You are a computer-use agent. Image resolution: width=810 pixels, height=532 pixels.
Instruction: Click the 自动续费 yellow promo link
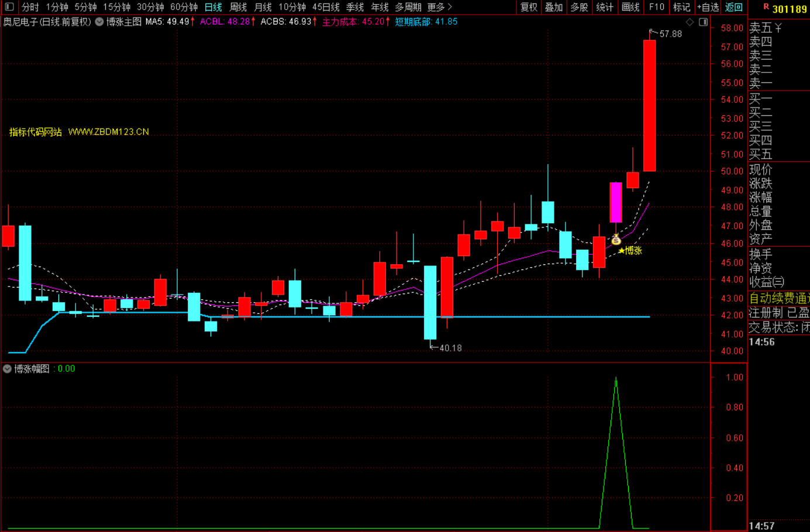(779, 298)
